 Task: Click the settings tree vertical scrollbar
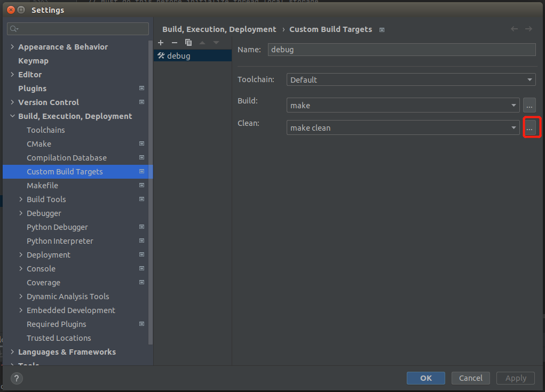click(151, 193)
